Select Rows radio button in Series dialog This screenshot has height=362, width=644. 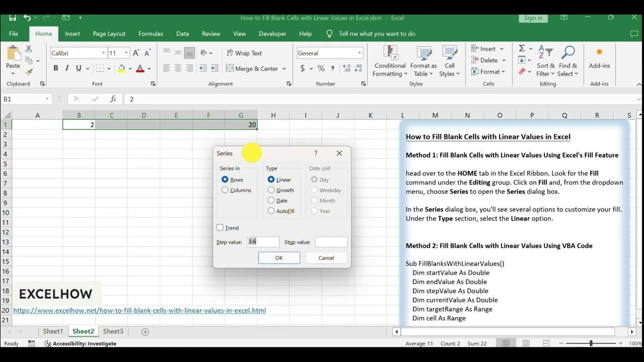[225, 179]
